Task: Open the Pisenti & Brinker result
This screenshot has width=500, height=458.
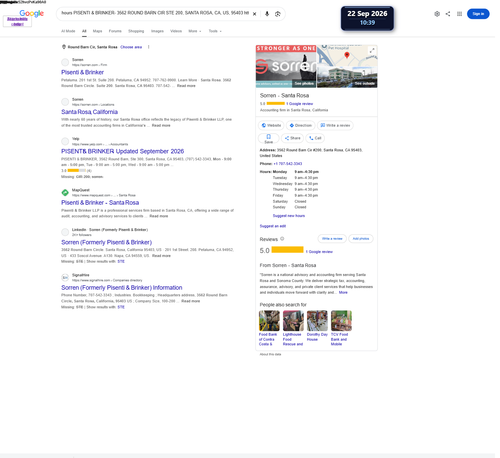Action: coord(83,73)
